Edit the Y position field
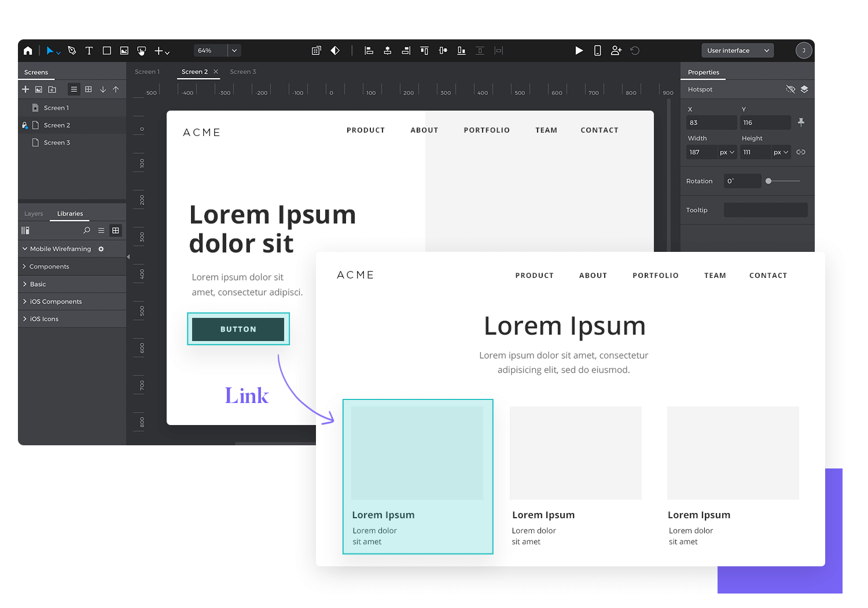 pos(766,123)
